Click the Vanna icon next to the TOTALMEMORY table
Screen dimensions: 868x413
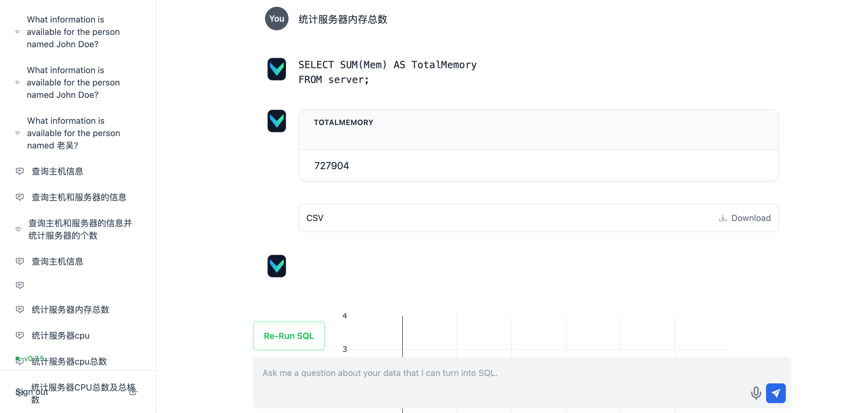click(x=276, y=121)
